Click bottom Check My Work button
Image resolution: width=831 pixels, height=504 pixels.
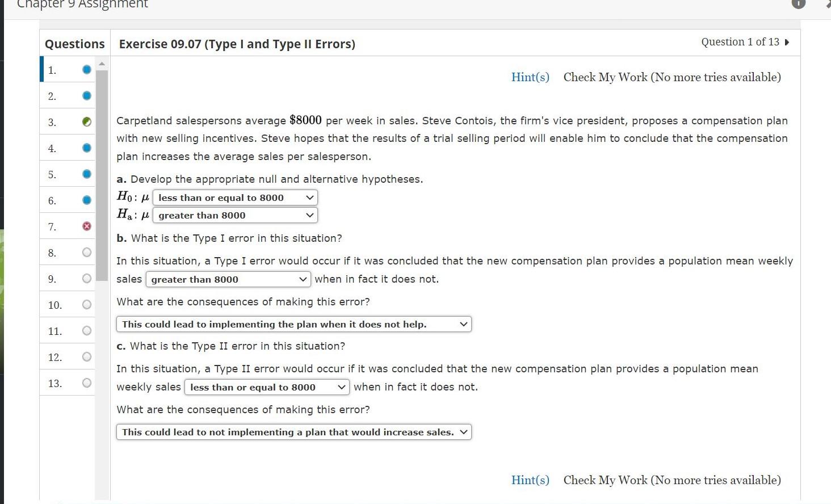coord(672,480)
